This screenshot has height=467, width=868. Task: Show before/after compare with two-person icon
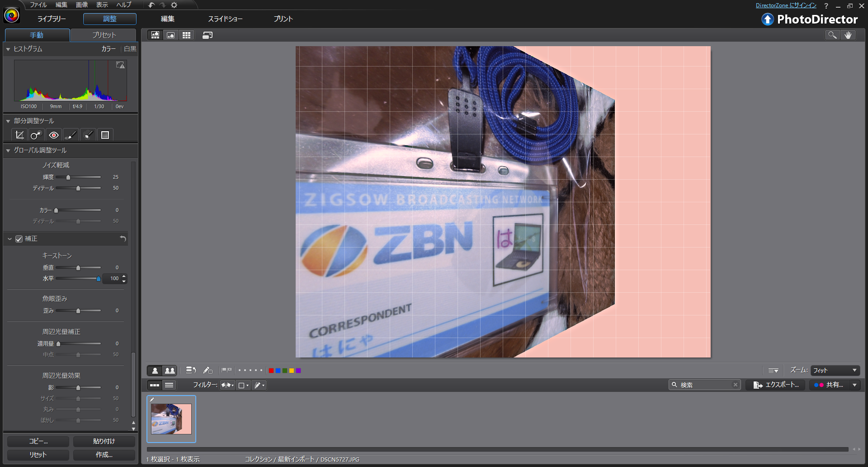click(x=170, y=371)
